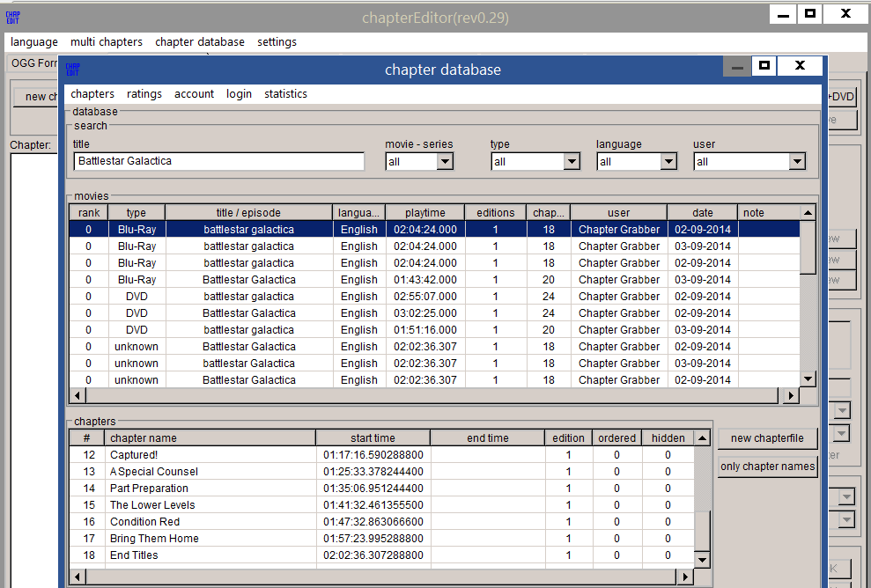871x588 pixels.
Task: Open chapter database menu in chapterEditor menu bar
Action: (199, 41)
